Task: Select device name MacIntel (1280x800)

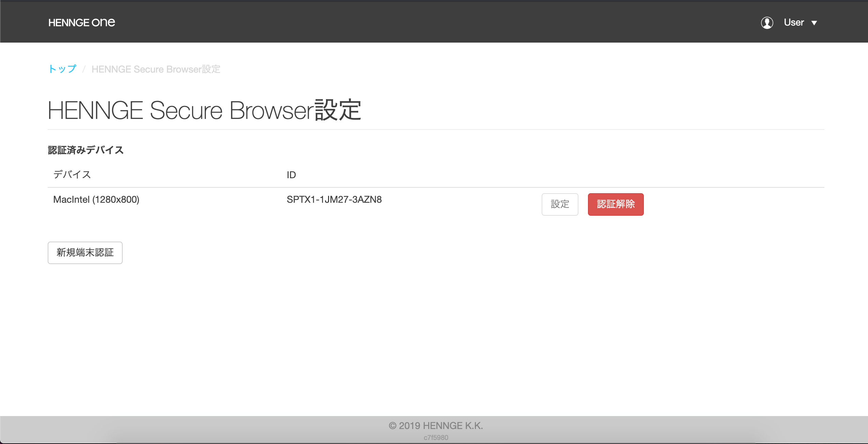Action: click(x=96, y=199)
